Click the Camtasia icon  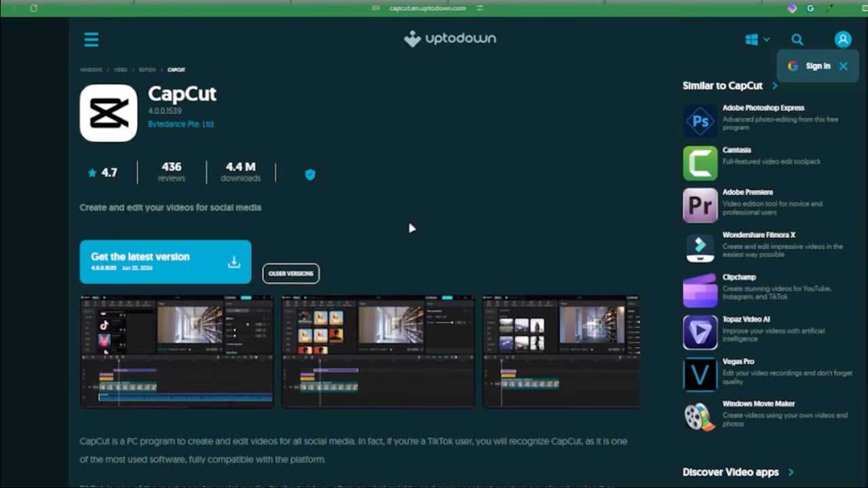click(700, 163)
